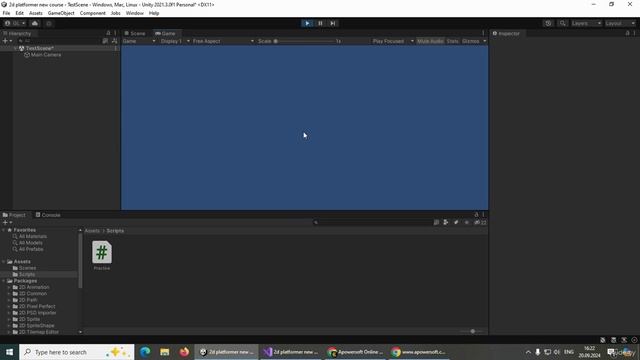Open the Assets menu
The height and width of the screenshot is (360, 640).
pos(36,13)
